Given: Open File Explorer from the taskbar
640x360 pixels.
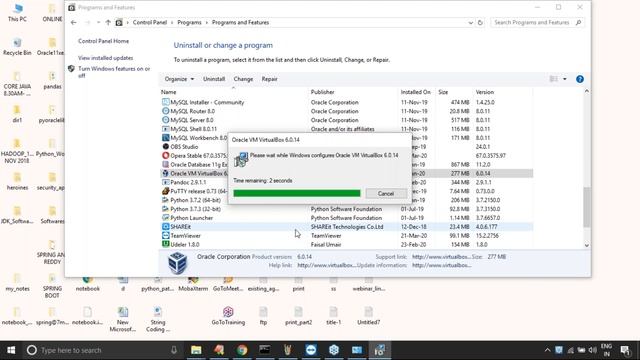Looking at the screenshot, I should [196, 350].
